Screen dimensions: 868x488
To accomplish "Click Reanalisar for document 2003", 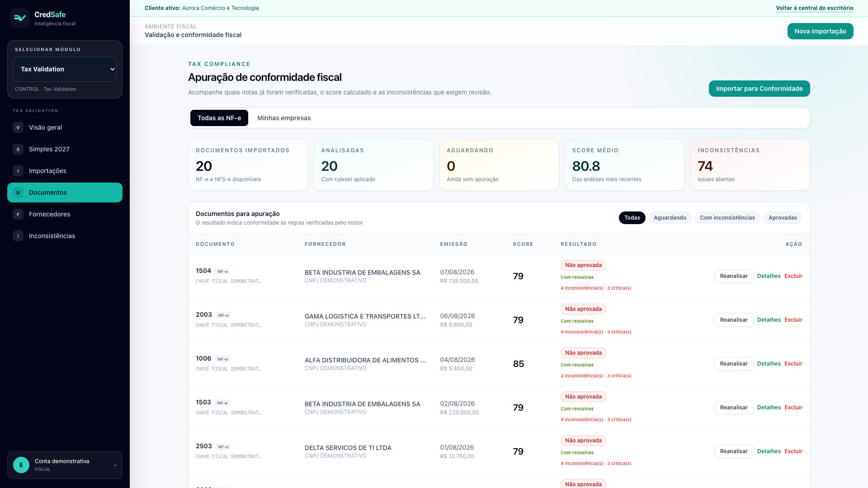I will pos(734,320).
